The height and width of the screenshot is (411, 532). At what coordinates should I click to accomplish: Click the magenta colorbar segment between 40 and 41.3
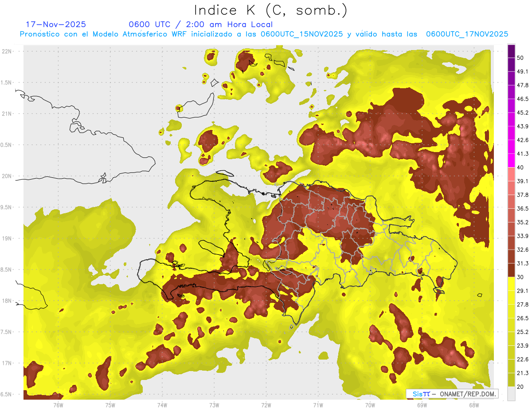[x=511, y=160]
